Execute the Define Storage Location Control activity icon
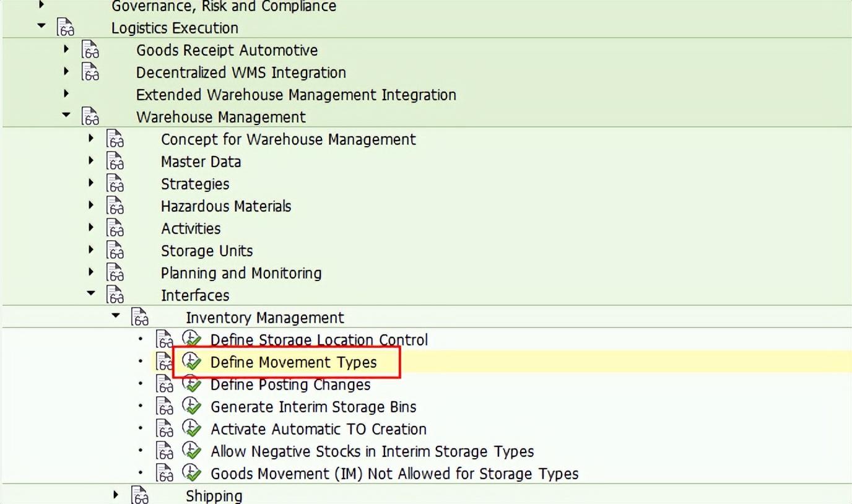This screenshot has width=852, height=504. coord(191,340)
